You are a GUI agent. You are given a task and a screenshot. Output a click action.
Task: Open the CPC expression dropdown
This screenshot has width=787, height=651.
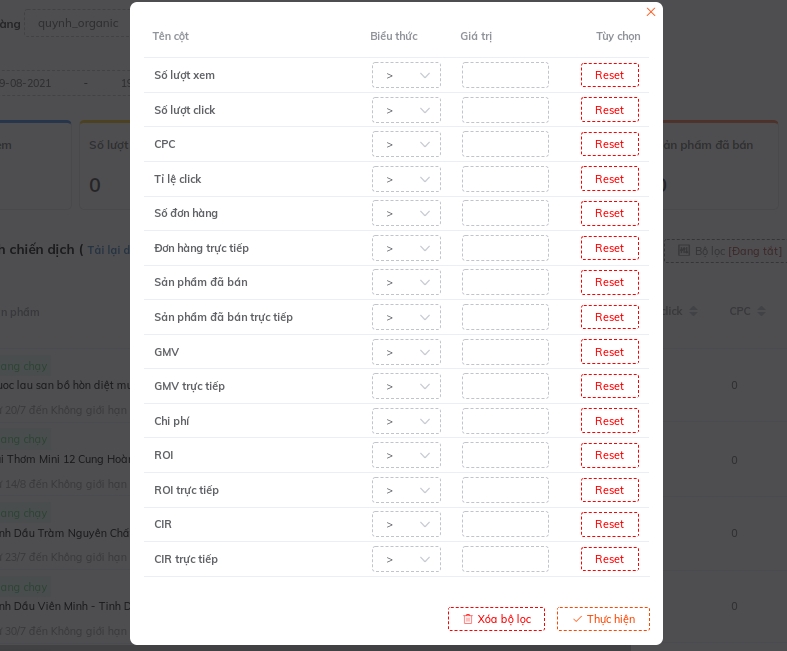(406, 144)
